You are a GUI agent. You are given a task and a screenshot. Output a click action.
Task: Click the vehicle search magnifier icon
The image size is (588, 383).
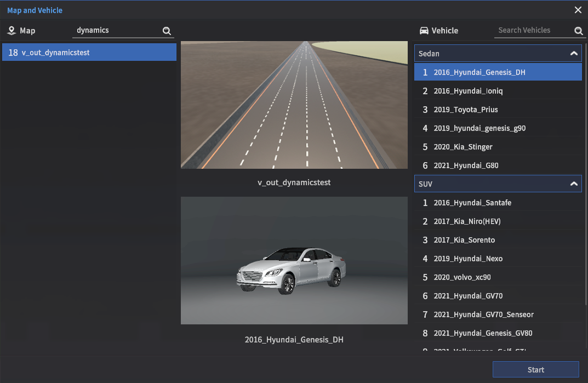click(x=578, y=31)
